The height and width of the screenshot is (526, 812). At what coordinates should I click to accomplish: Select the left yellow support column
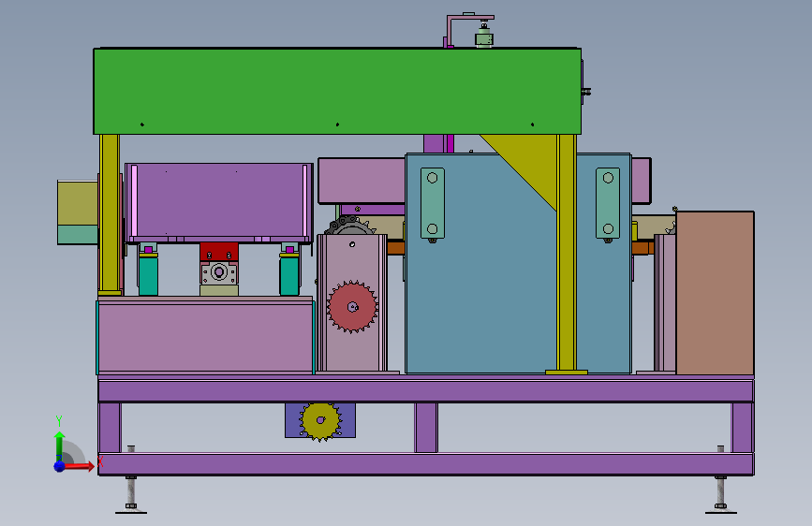coord(110,214)
